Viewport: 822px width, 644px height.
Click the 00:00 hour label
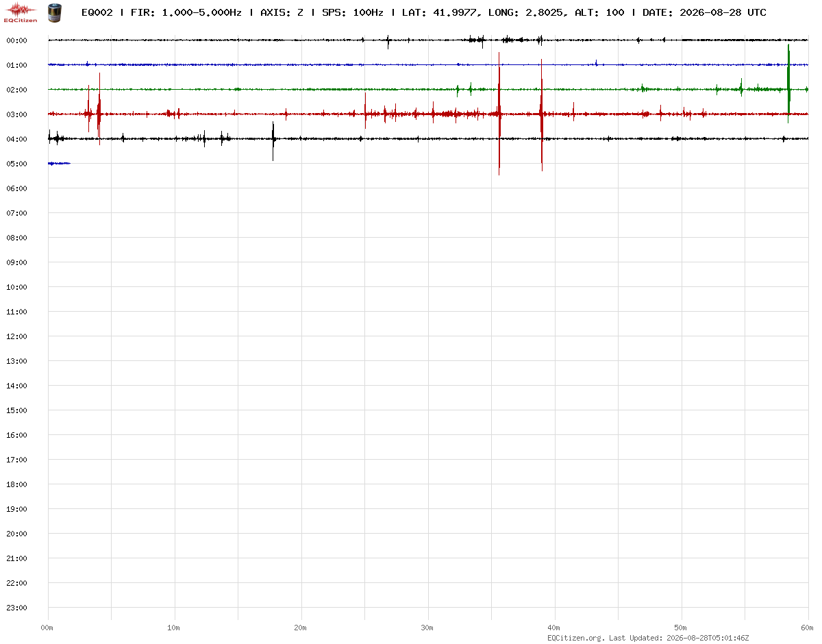(x=16, y=40)
